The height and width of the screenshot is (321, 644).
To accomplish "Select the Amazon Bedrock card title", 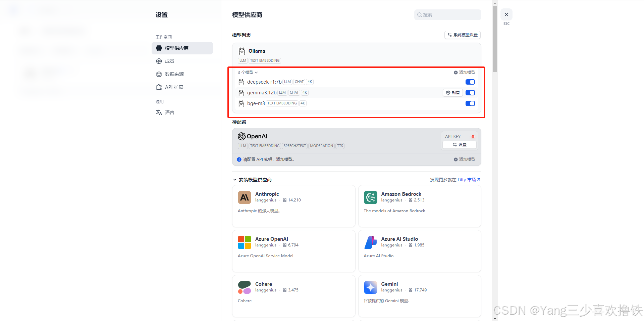I will pos(401,194).
